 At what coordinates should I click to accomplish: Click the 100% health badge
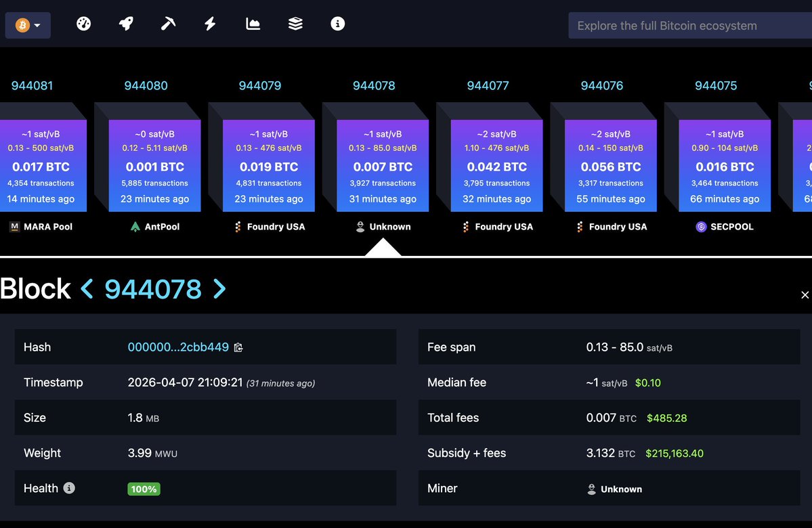click(144, 489)
